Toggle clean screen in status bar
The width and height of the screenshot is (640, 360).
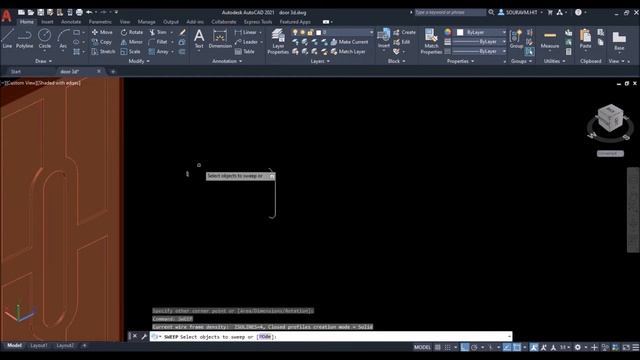pos(626,347)
